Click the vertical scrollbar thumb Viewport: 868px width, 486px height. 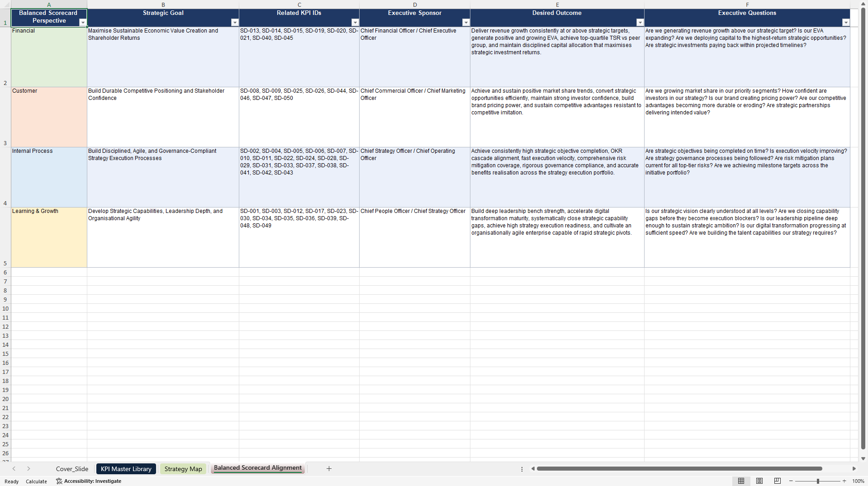point(863,229)
